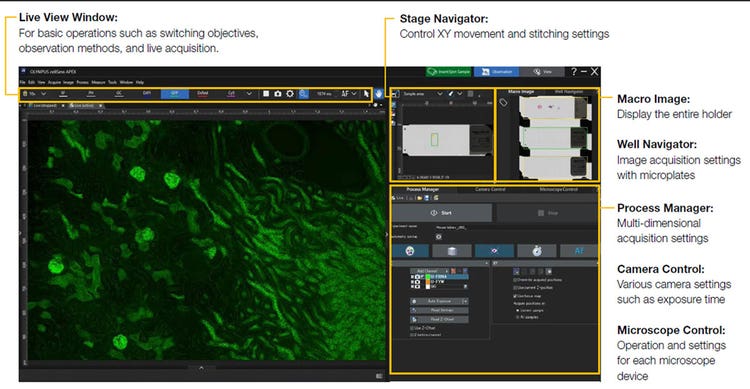Click the brush tool icon in Stage Navigator
This screenshot has height=389, width=750.
pos(451,94)
